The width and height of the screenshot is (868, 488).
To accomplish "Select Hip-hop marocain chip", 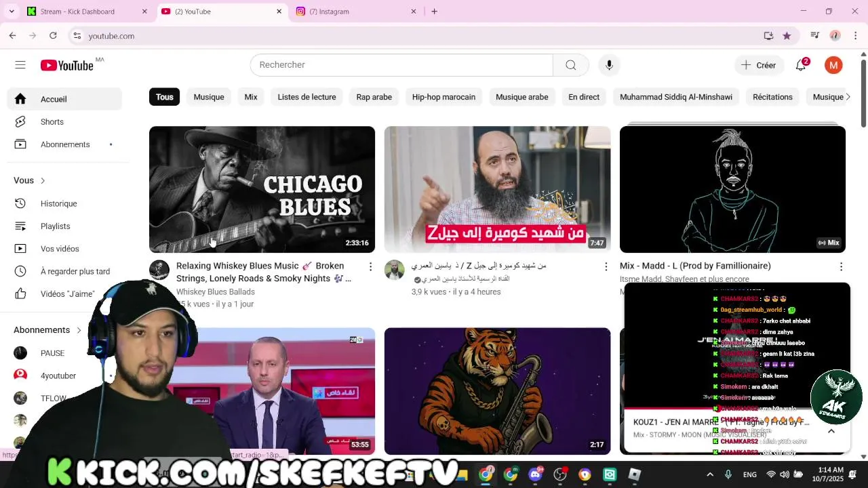I will click(x=443, y=97).
